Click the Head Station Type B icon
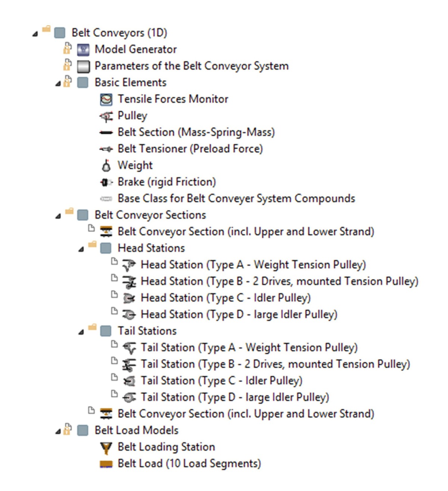Screen dimensions: 448x491 129,282
